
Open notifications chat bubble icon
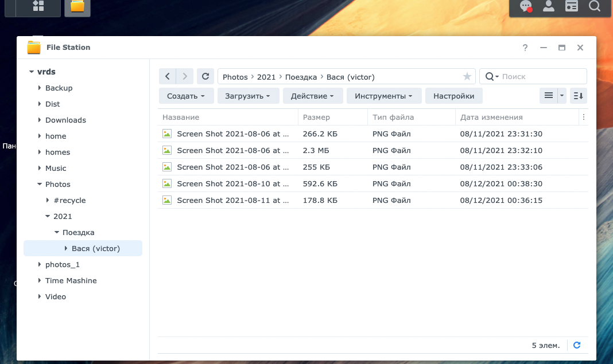(525, 6)
